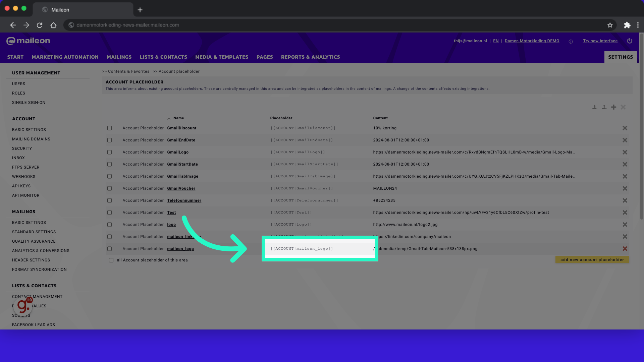
Task: Bookmark page with star icon
Action: tap(610, 25)
